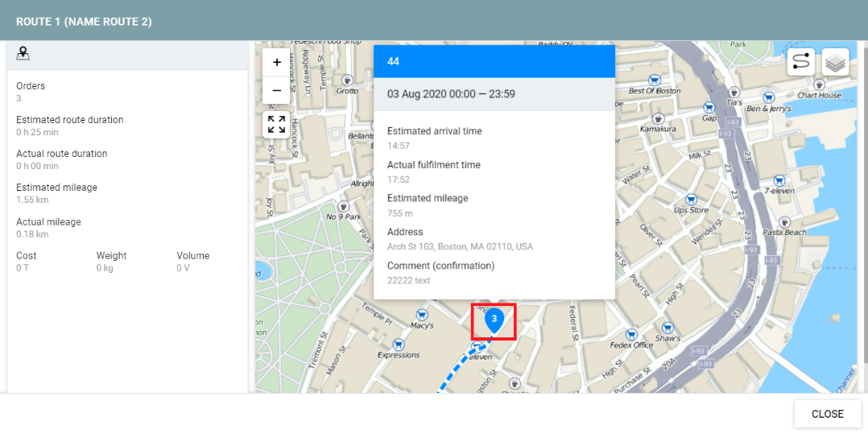The height and width of the screenshot is (434, 868).
Task: Click the Pasta Beach restaurant icon
Action: tap(783, 221)
